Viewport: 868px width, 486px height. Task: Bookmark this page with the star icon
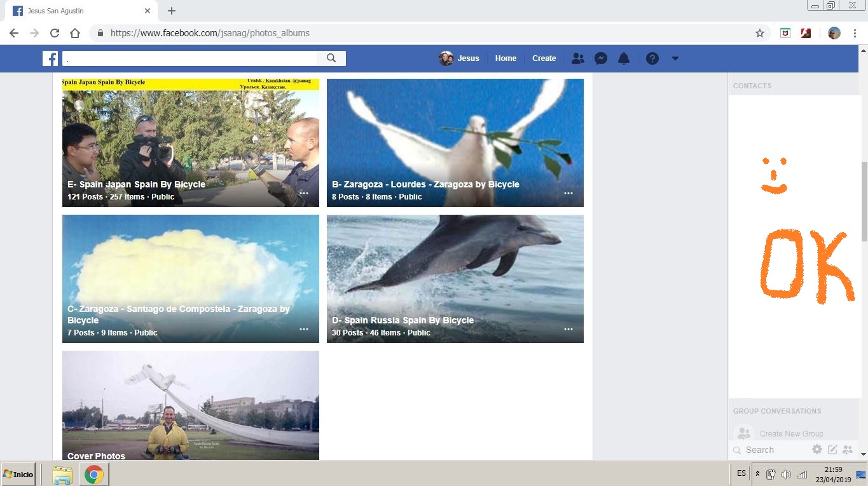point(759,33)
